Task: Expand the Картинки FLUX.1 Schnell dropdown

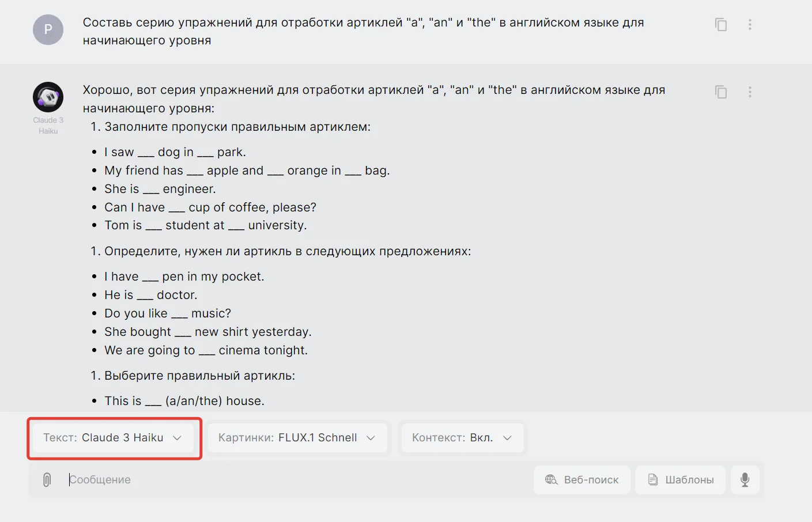Action: click(x=297, y=438)
